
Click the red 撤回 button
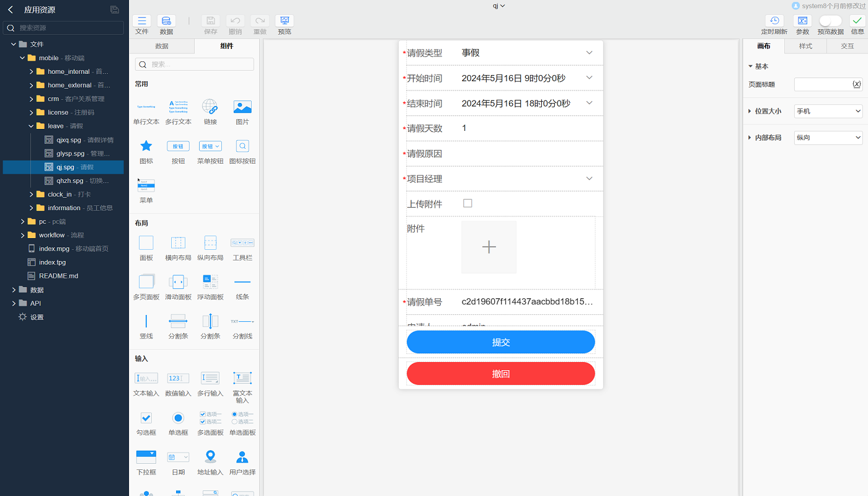click(x=500, y=374)
